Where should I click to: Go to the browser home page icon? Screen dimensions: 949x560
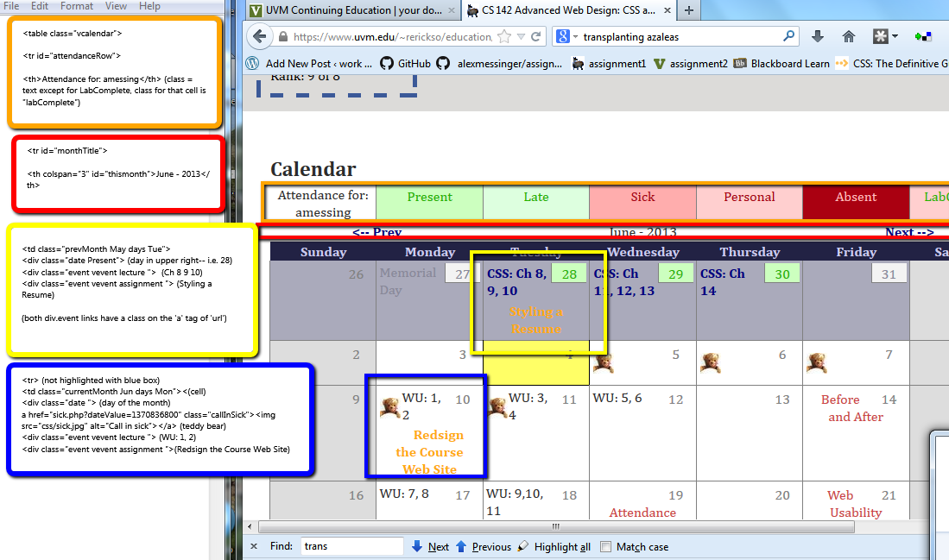849,36
